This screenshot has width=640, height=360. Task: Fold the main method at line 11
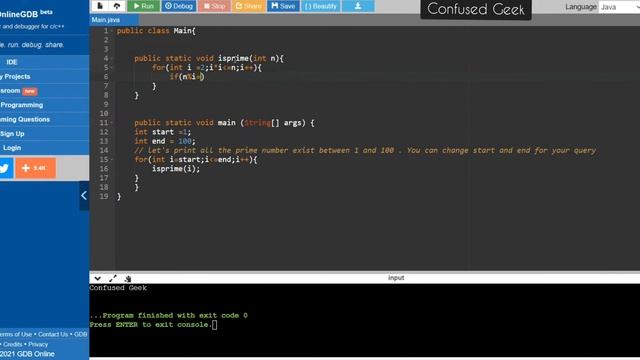tap(112, 123)
